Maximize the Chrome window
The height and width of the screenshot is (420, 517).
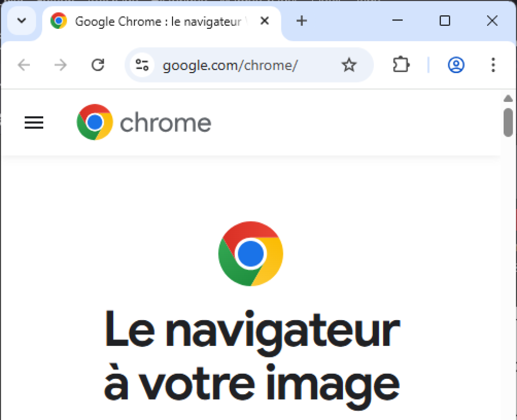click(x=445, y=21)
